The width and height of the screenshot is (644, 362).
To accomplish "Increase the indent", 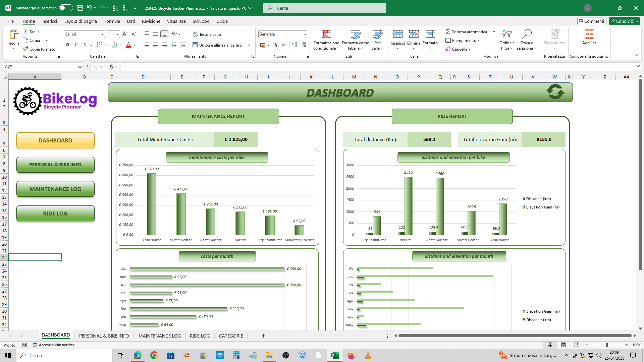I will coord(183,45).
